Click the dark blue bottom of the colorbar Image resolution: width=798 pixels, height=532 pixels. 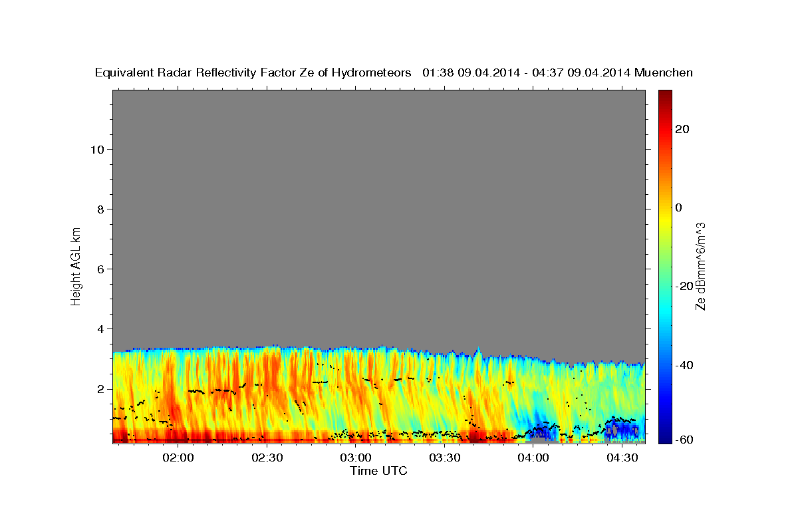tap(664, 438)
